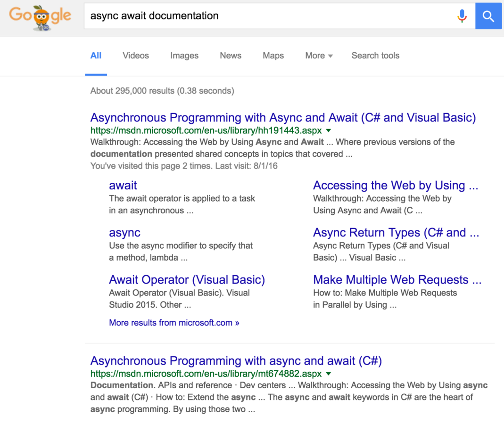Click the blue search magnifier button
Image resolution: width=504 pixels, height=424 pixels.
(x=488, y=16)
